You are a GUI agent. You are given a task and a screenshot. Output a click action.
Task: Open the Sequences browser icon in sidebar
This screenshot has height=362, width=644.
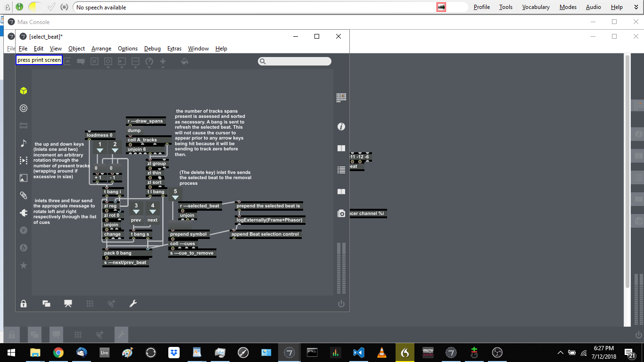coord(24,160)
